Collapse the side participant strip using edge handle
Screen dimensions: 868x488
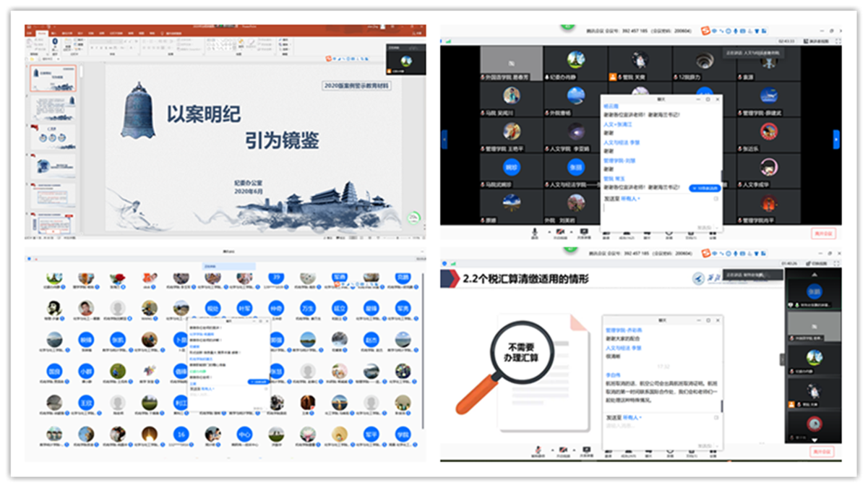pyautogui.click(x=781, y=359)
